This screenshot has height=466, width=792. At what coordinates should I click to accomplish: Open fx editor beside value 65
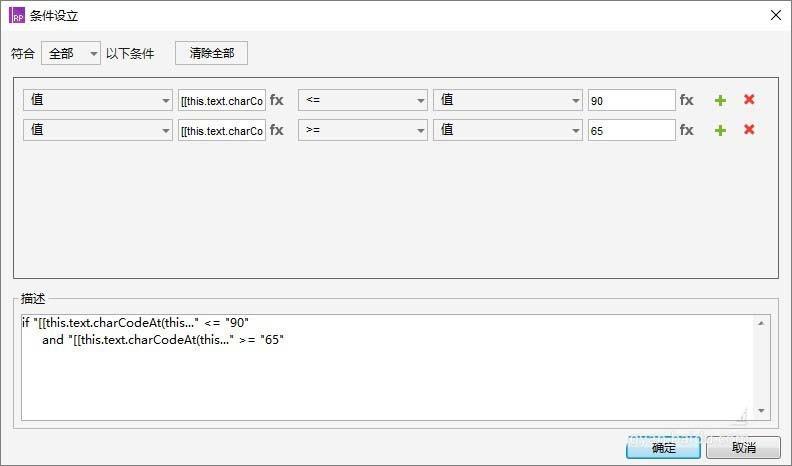pos(686,130)
